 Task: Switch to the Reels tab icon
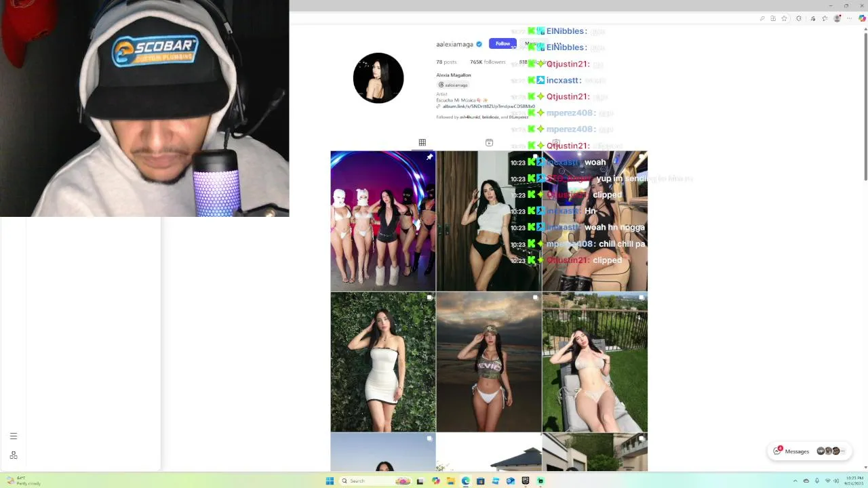(x=489, y=142)
